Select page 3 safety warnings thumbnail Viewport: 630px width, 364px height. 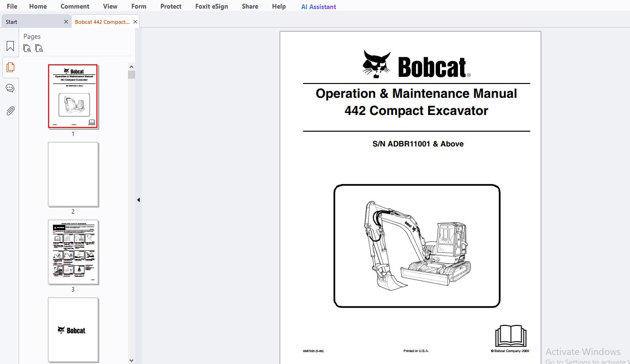pos(73,252)
